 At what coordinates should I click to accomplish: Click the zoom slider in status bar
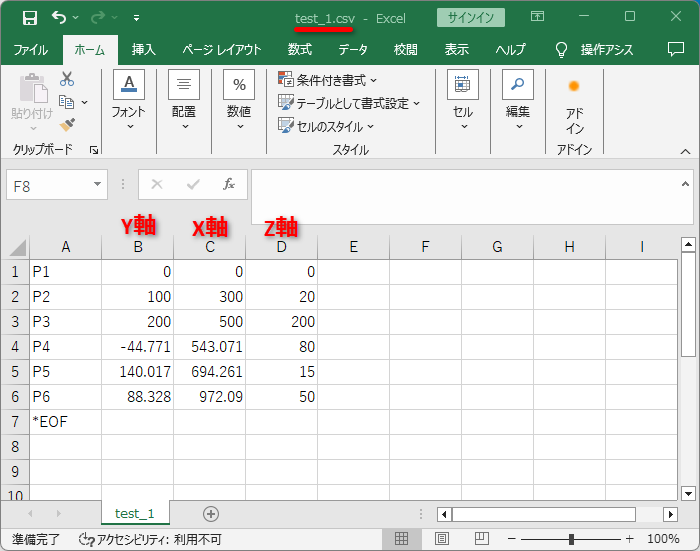[x=571, y=539]
